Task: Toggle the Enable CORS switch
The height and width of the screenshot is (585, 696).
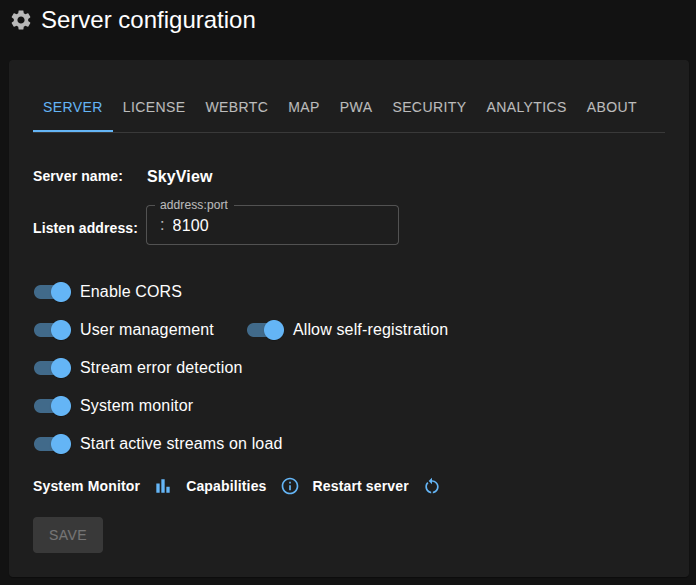Action: [52, 292]
